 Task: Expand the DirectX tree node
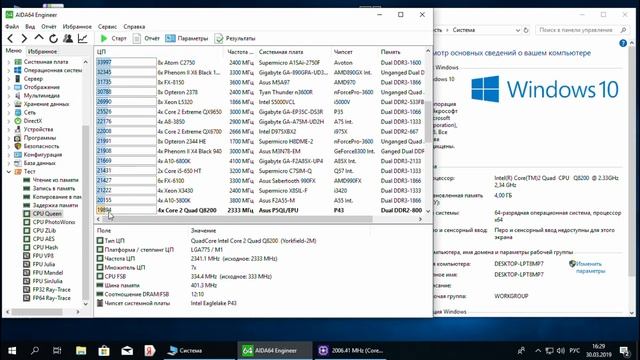[x=9, y=121]
